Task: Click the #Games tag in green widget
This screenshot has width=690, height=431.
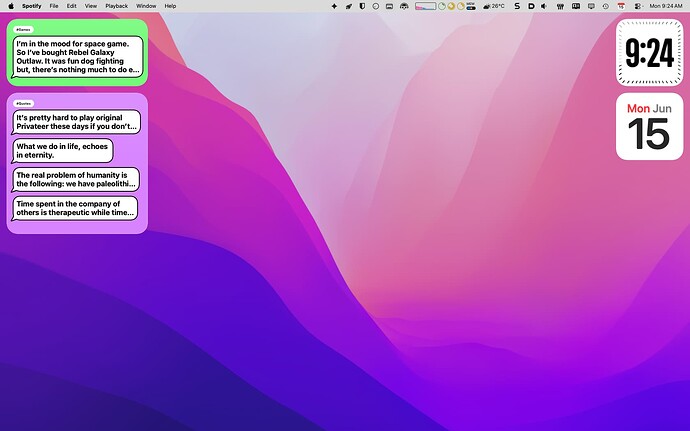Action: point(24,29)
